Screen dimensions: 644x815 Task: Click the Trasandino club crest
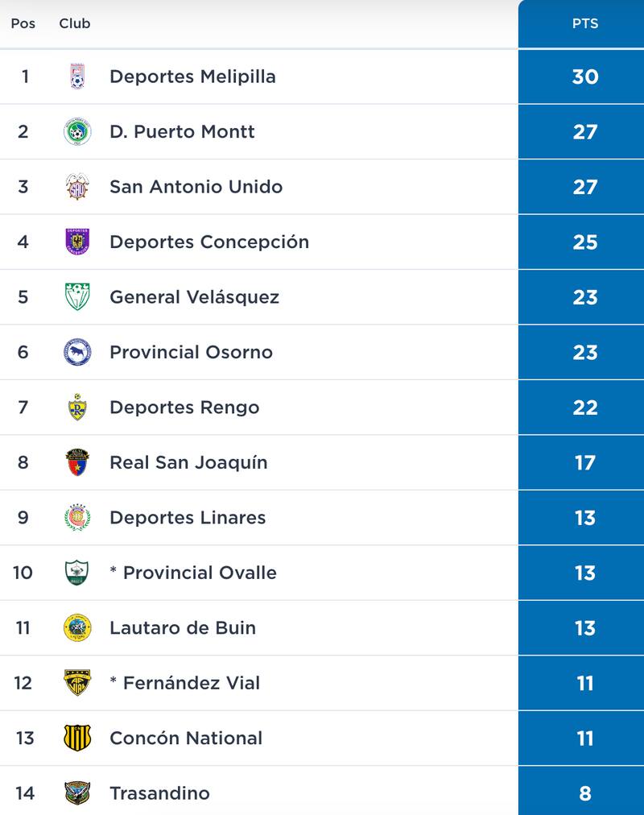click(78, 792)
